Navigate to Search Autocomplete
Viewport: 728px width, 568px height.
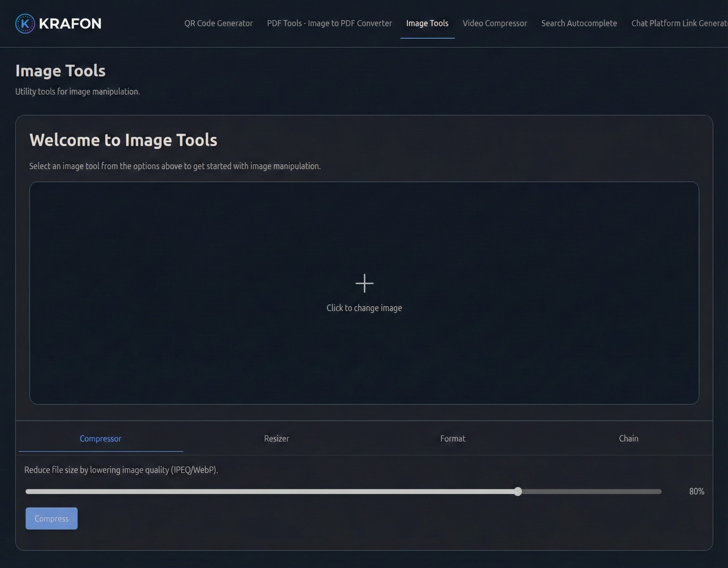click(x=579, y=23)
